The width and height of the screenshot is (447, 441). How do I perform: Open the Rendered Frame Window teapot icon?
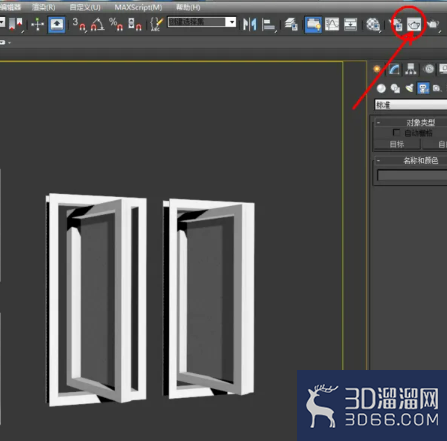pos(414,24)
